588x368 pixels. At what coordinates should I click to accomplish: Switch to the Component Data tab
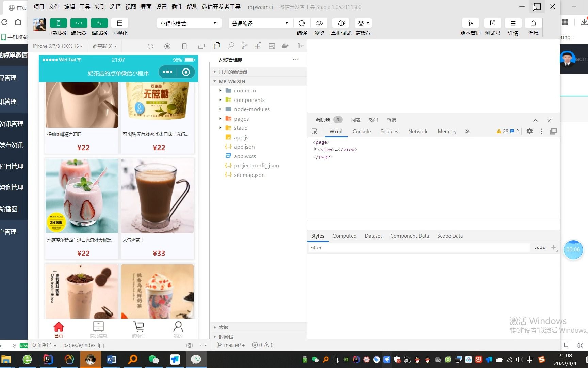coord(409,236)
